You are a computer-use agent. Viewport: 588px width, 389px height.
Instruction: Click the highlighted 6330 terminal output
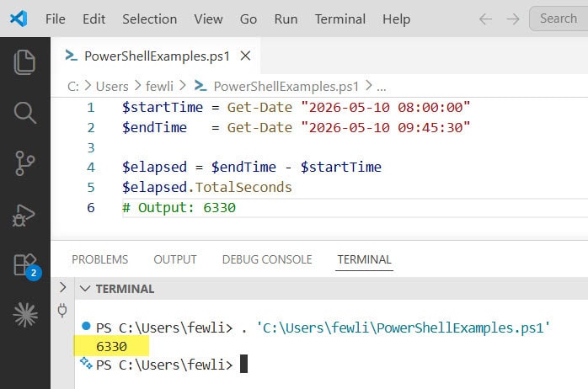coord(111,346)
